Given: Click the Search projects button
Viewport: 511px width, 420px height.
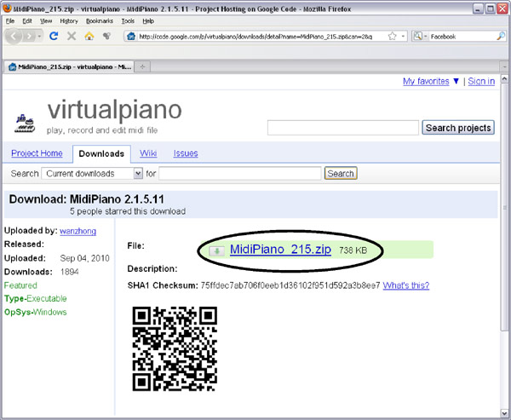Looking at the screenshot, I should [x=458, y=128].
